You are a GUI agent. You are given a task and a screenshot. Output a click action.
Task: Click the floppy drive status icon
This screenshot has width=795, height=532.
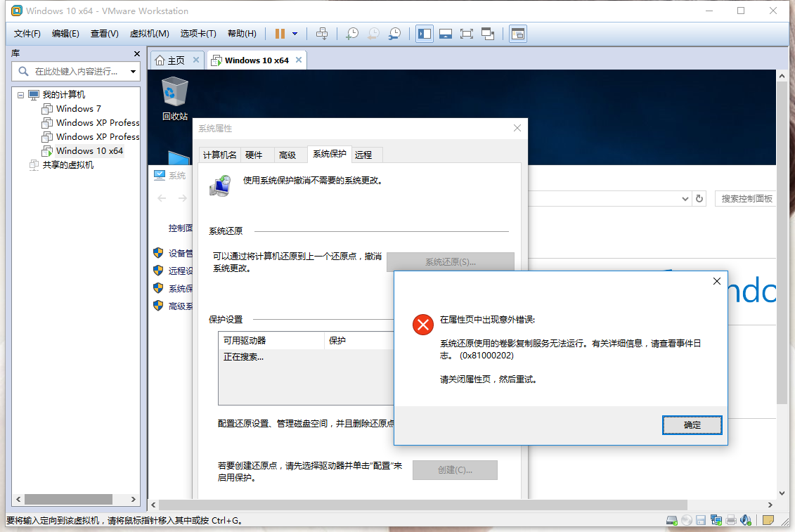(702, 520)
